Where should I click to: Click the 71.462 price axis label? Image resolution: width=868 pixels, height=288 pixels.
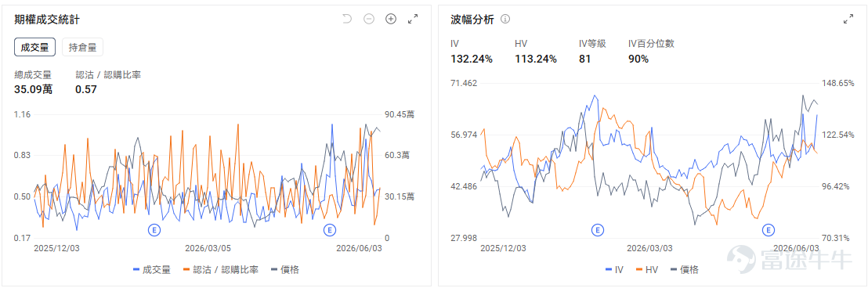(464, 84)
